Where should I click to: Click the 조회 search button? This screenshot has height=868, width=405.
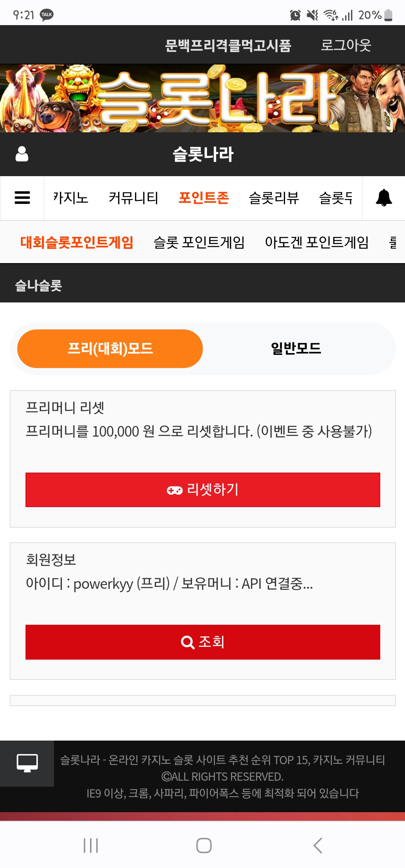(203, 642)
